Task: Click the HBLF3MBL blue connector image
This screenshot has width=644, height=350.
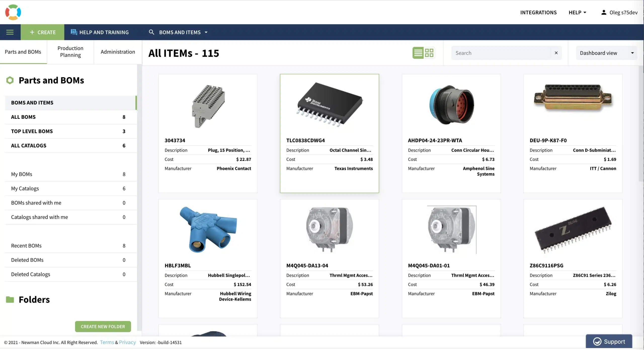Action: (x=208, y=230)
